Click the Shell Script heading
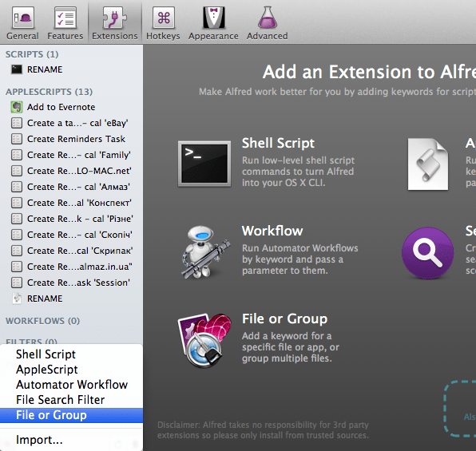476x451 pixels. coord(278,143)
